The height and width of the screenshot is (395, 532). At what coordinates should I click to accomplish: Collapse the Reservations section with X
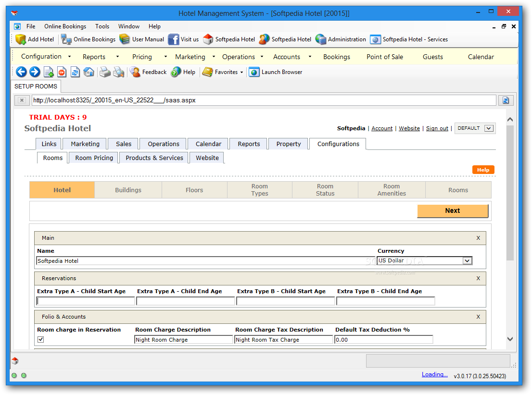[x=478, y=278]
